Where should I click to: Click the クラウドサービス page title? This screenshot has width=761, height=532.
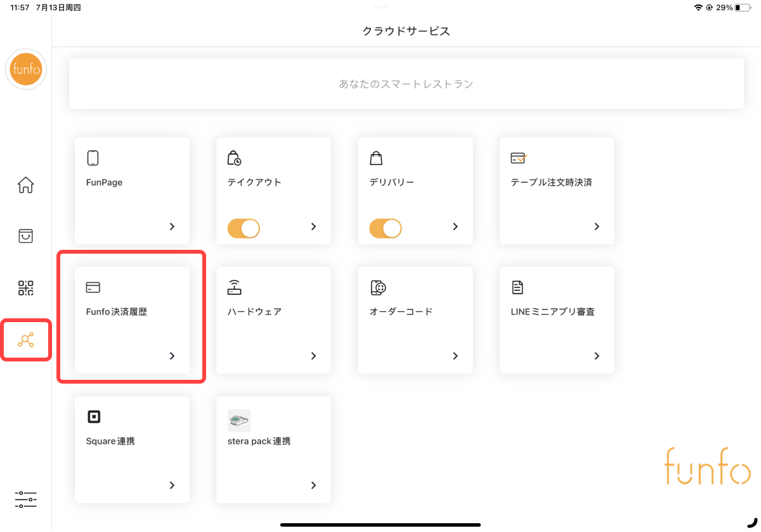(x=406, y=31)
